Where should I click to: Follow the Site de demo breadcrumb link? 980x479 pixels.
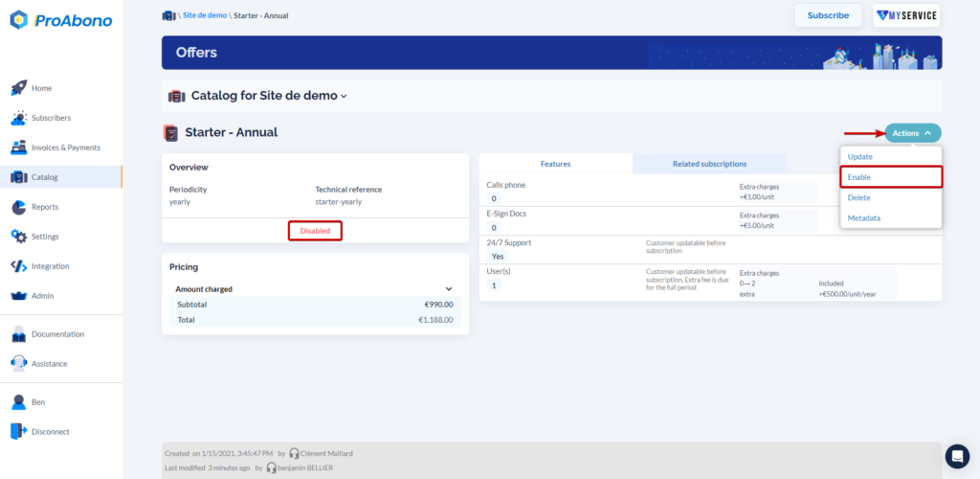click(205, 15)
